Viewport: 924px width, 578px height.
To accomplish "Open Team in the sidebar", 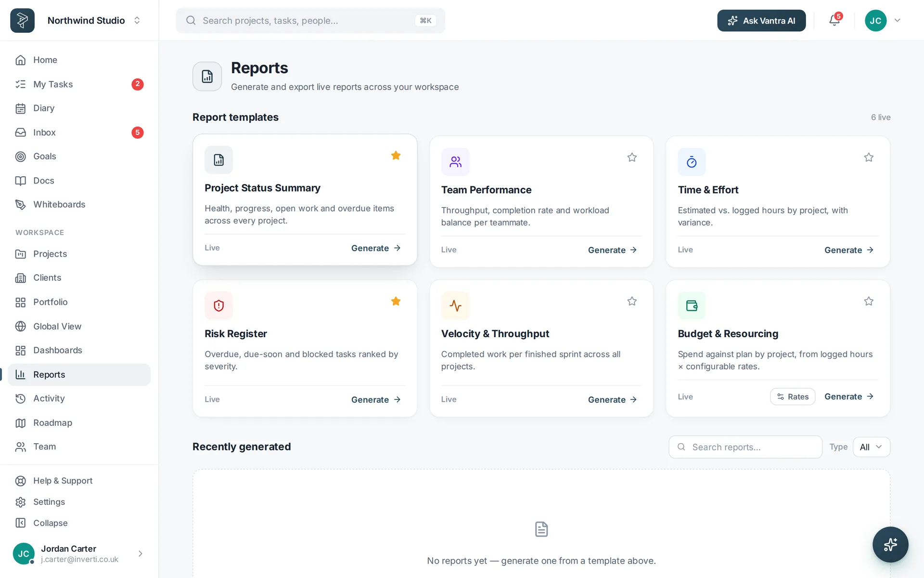I will coord(79,447).
